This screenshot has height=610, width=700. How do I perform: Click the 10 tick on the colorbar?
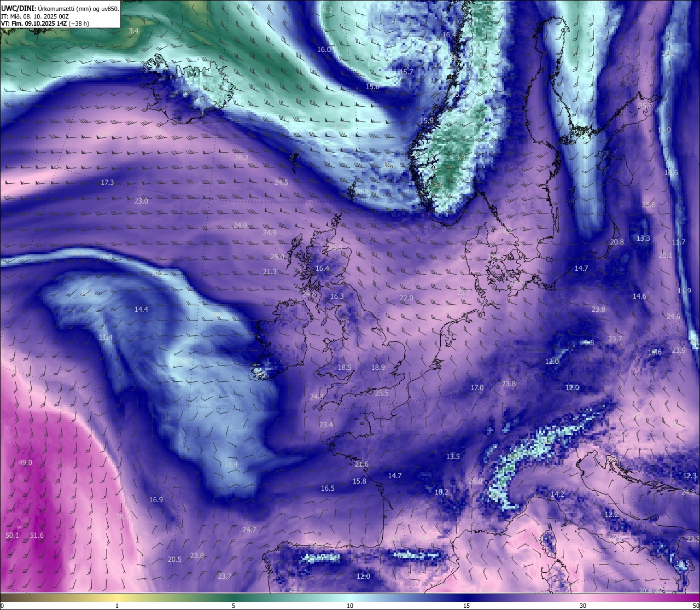(350, 606)
